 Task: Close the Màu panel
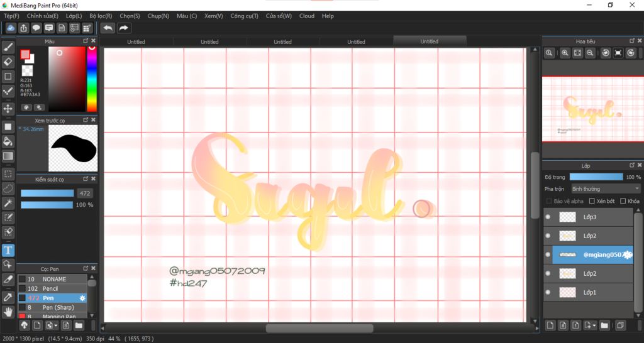93,41
